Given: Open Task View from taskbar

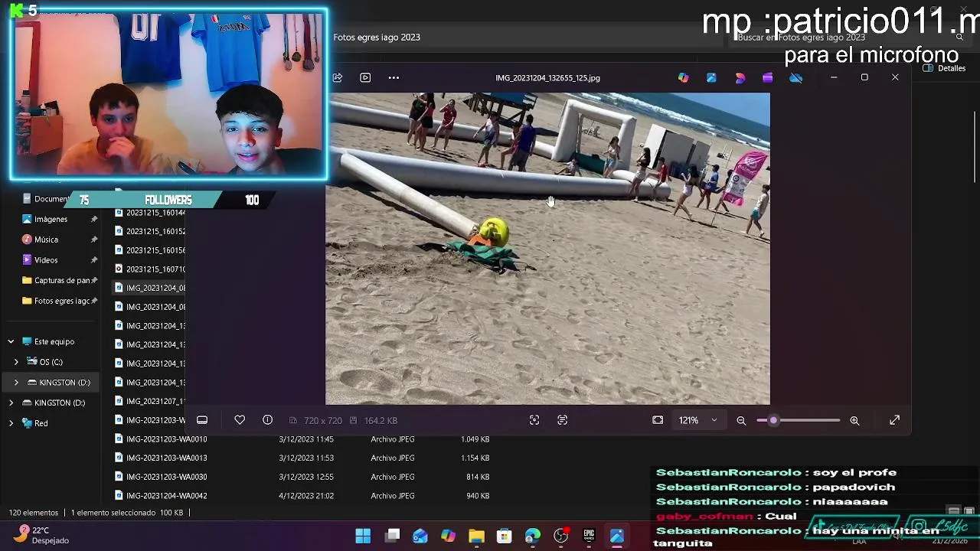Looking at the screenshot, I should pyautogui.click(x=393, y=536).
